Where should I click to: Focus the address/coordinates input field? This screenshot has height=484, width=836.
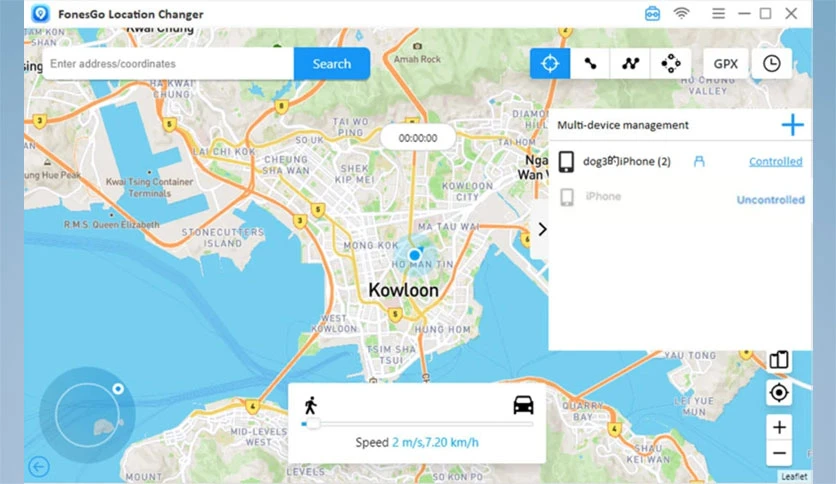click(x=168, y=63)
